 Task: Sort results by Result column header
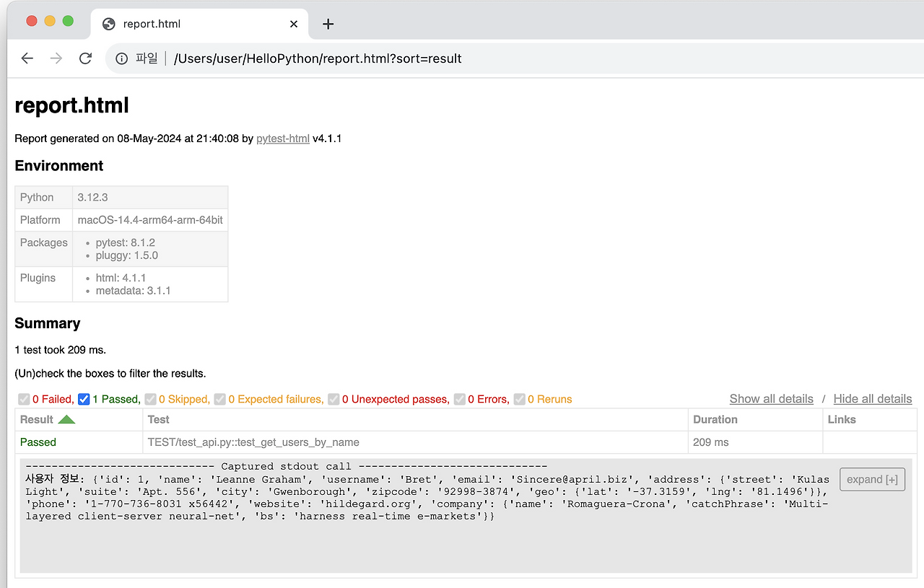(79, 420)
